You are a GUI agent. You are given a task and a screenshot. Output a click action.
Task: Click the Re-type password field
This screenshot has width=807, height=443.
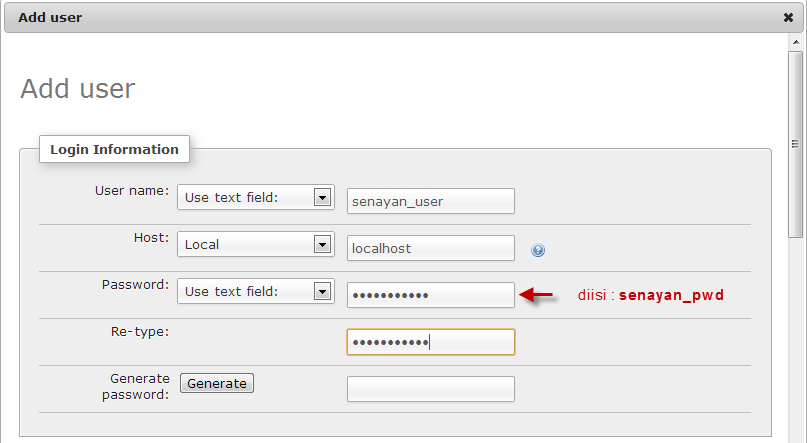[430, 342]
